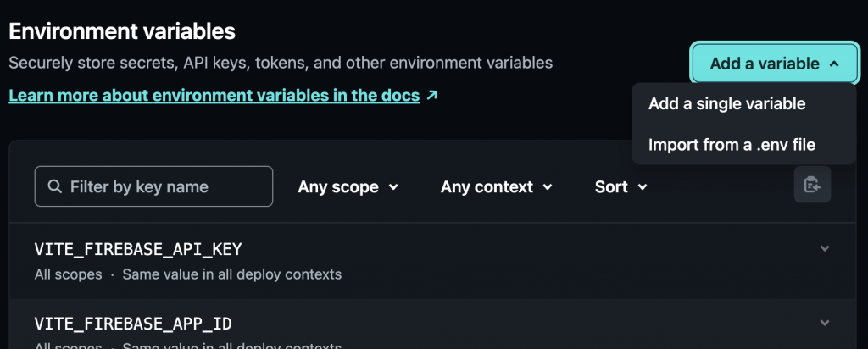Click the down arrow next to Any scope
This screenshot has width=868, height=349.
[x=393, y=187]
